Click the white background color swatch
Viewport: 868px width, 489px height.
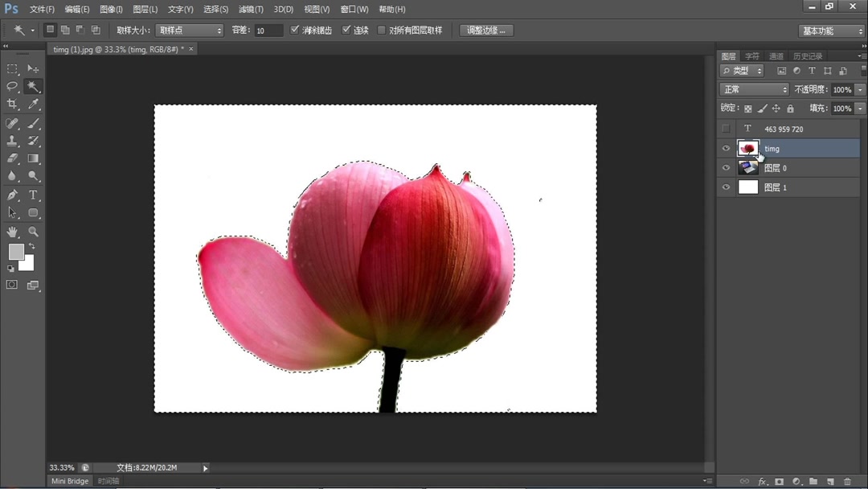pos(27,264)
